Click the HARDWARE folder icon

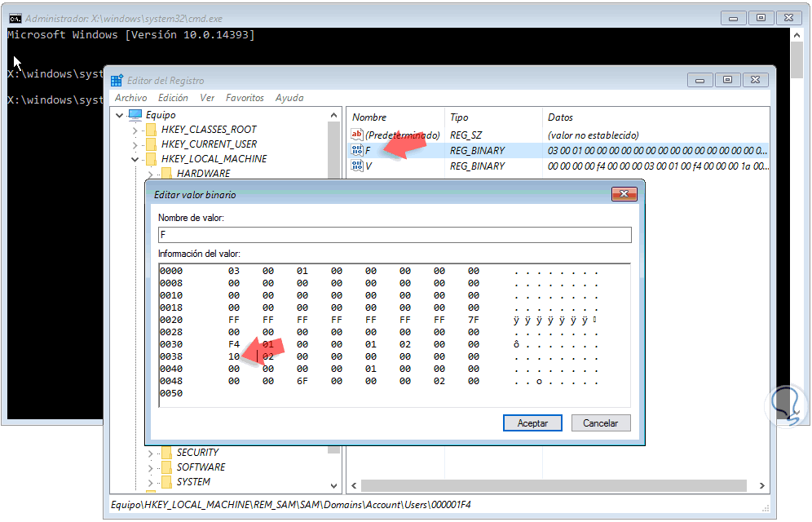167,173
